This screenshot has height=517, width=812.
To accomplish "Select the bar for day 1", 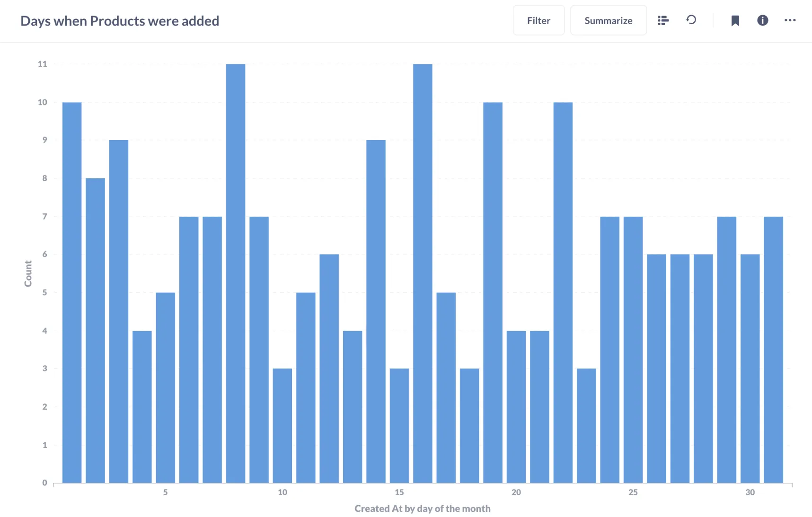I will tap(72, 292).
